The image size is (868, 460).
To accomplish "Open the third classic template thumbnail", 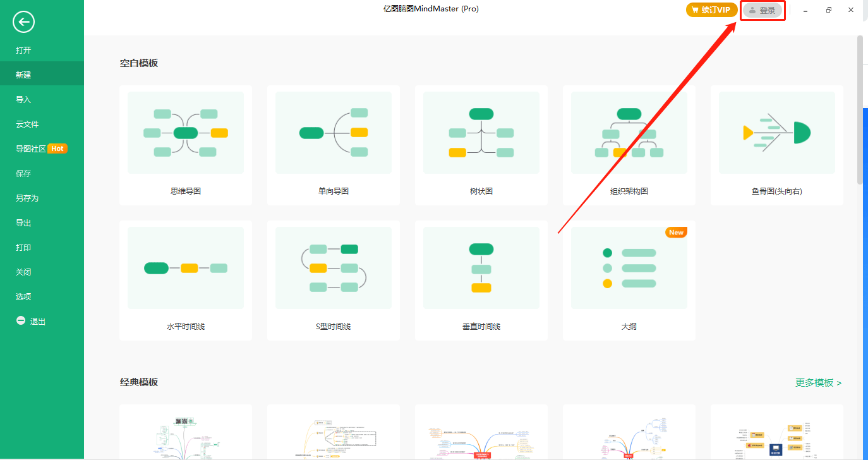I will [x=481, y=433].
